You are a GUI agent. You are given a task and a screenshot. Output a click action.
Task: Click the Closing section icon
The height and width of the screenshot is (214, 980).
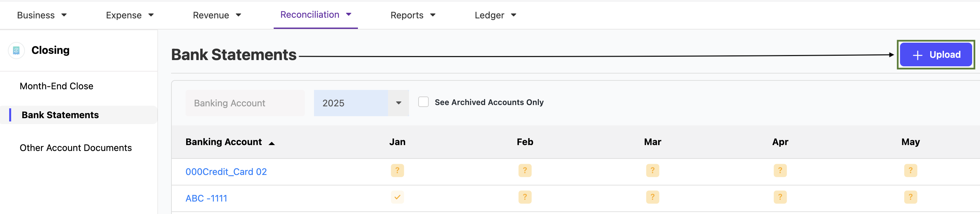point(16,50)
